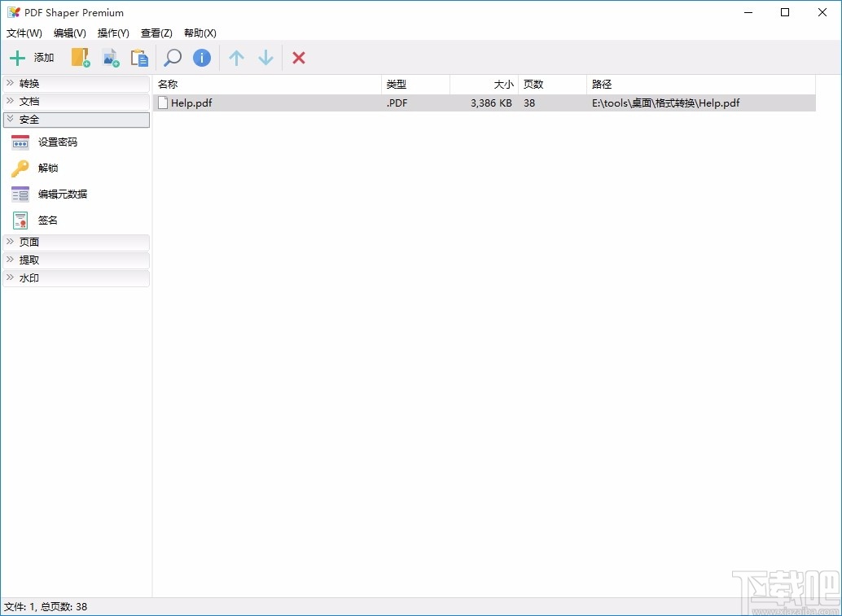This screenshot has height=616, width=842.
Task: Open the search magnifier icon
Action: pos(172,58)
